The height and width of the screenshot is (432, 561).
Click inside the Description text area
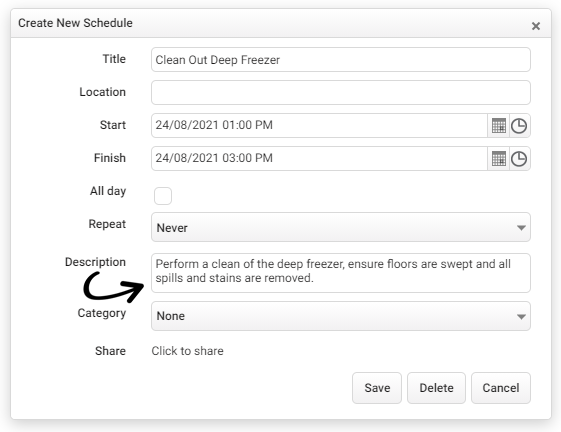click(x=341, y=273)
